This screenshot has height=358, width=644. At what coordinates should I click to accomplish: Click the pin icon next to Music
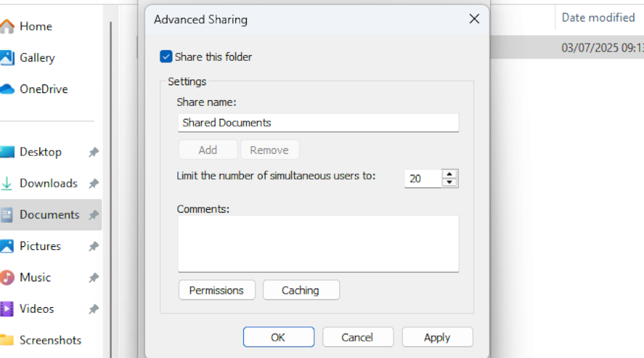(94, 277)
